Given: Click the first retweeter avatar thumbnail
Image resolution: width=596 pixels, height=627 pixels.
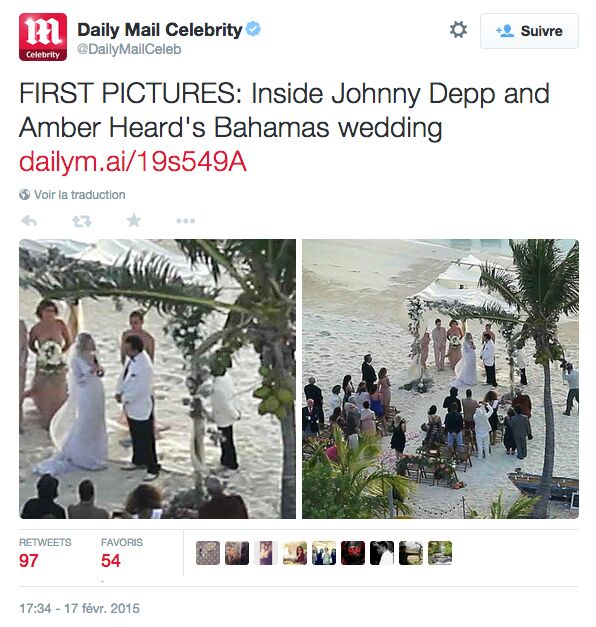Looking at the screenshot, I should pyautogui.click(x=208, y=553).
